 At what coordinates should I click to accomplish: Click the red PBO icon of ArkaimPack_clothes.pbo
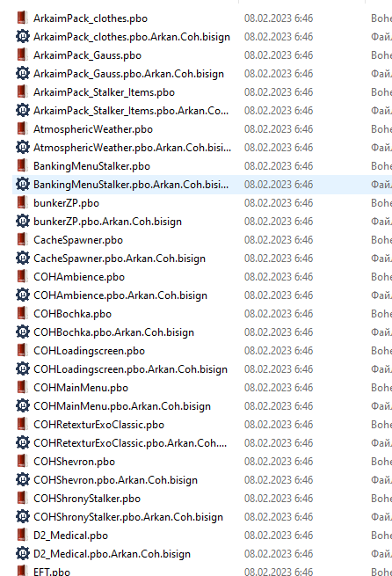point(22,18)
